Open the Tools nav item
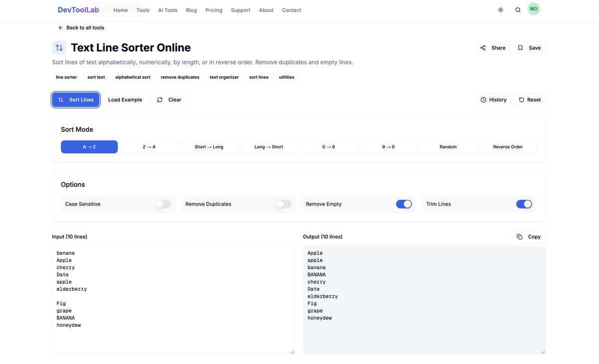 click(143, 10)
